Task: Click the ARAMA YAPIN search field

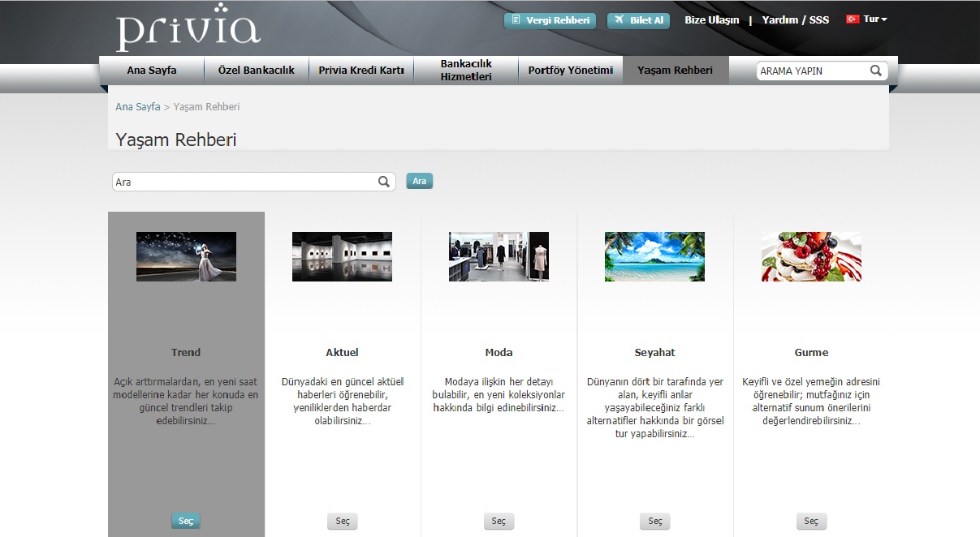Action: pyautogui.click(x=812, y=71)
